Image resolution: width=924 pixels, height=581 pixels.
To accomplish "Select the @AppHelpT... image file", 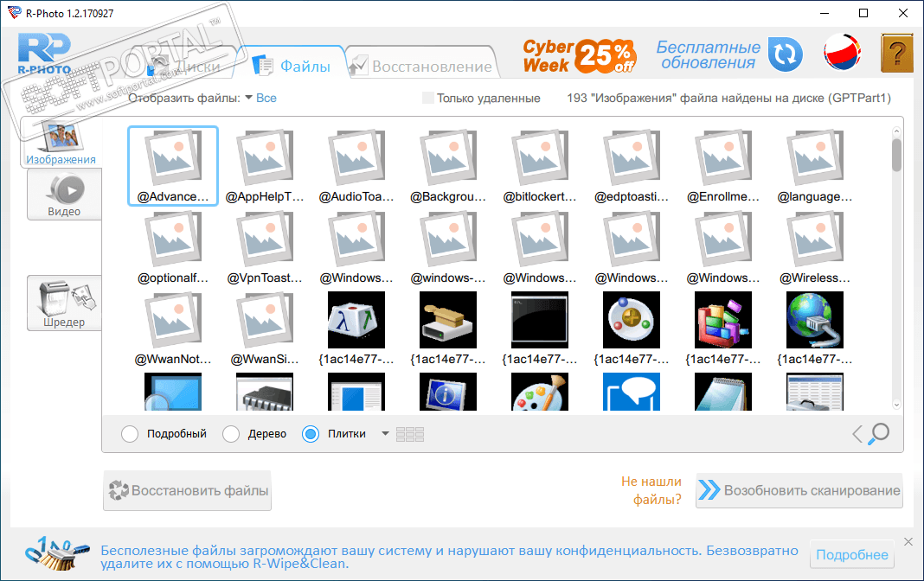I will click(x=265, y=166).
